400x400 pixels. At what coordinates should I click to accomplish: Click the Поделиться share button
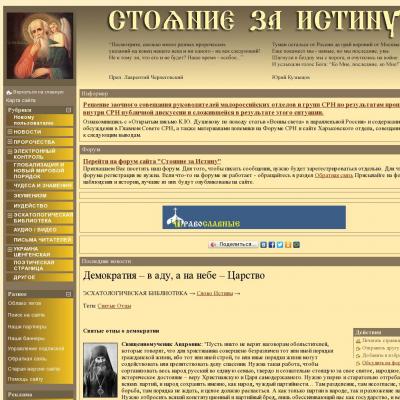(x=233, y=245)
